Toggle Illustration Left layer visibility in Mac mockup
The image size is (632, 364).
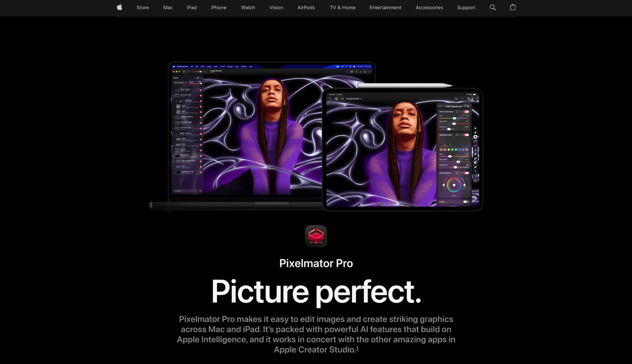point(201,95)
